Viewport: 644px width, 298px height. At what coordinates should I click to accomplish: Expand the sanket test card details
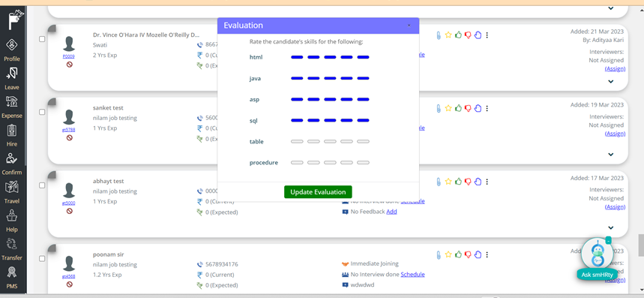tap(611, 155)
